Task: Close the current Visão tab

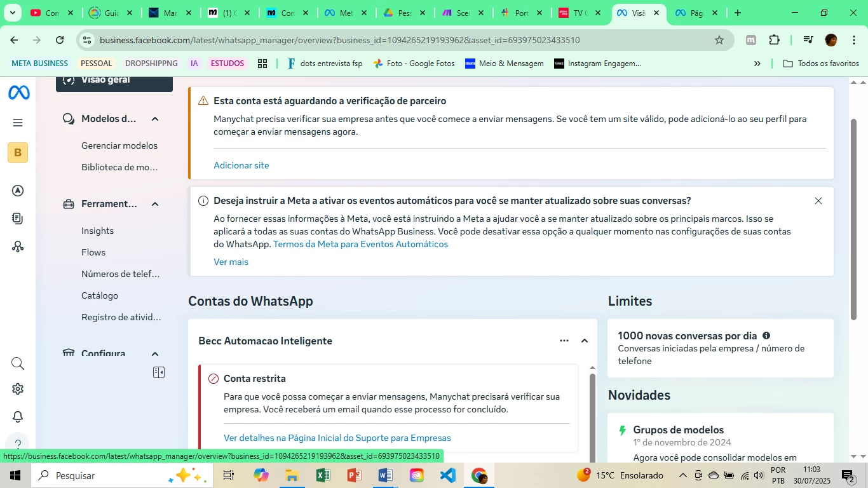Action: (x=656, y=13)
